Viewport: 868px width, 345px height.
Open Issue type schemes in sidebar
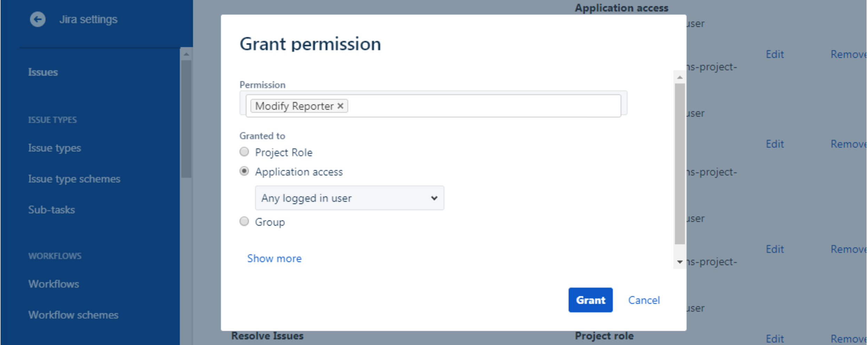tap(74, 179)
